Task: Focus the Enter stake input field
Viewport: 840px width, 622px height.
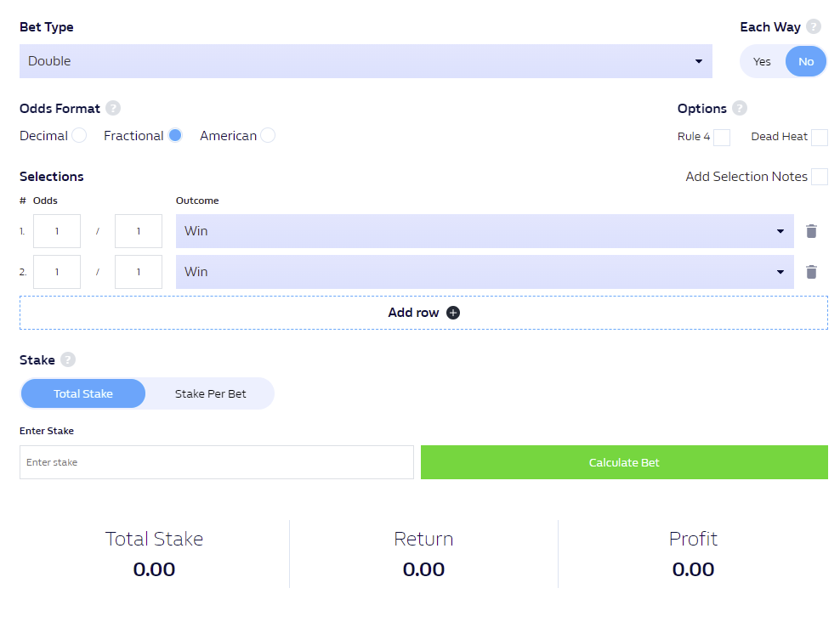Action: point(217,462)
